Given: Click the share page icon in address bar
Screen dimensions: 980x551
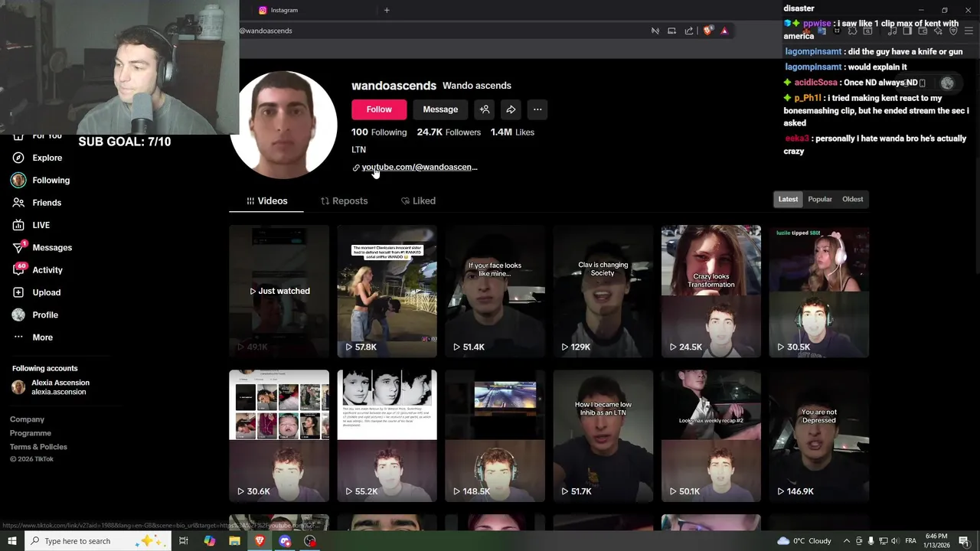Looking at the screenshot, I should [689, 31].
